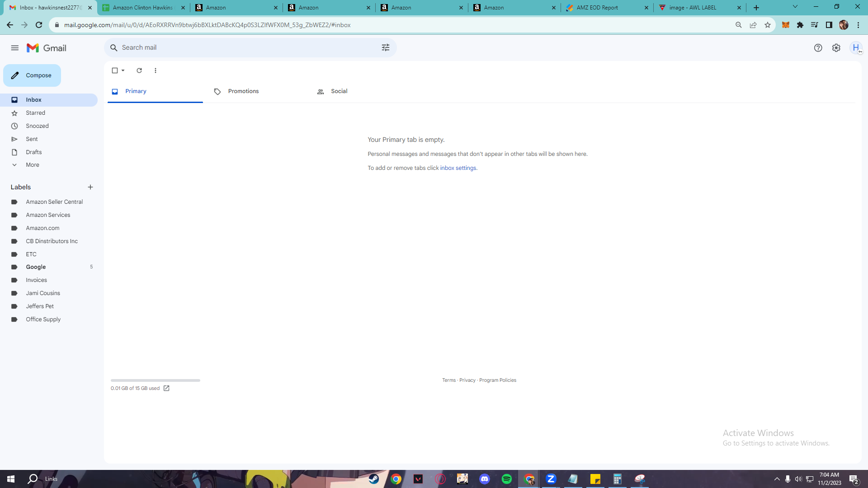Open Chrome tab search dropdown
Viewport: 868px width, 488px height.
(795, 7)
